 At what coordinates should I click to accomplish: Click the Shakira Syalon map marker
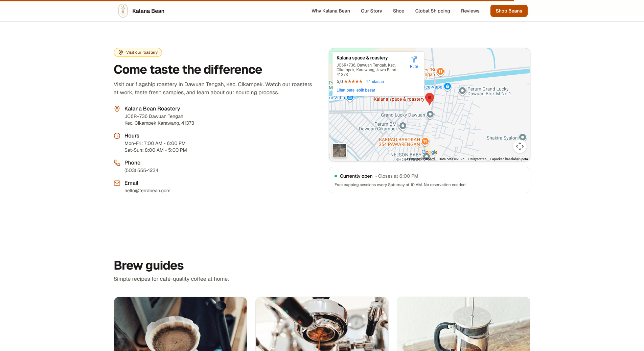[523, 137]
